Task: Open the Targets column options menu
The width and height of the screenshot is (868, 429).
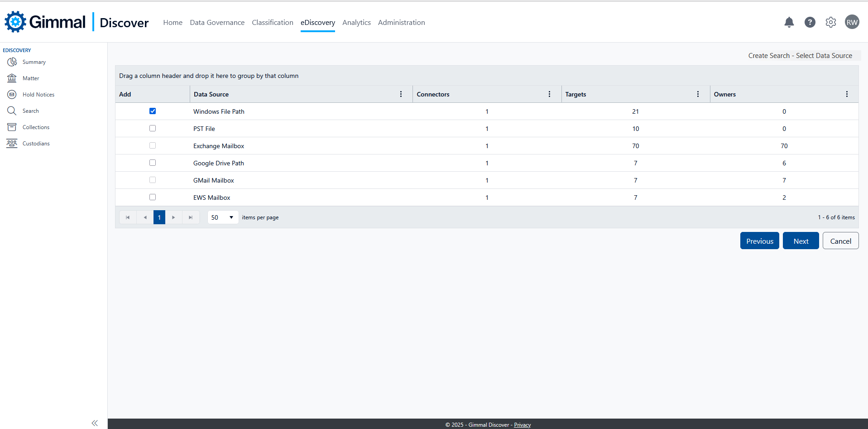Action: [x=698, y=94]
